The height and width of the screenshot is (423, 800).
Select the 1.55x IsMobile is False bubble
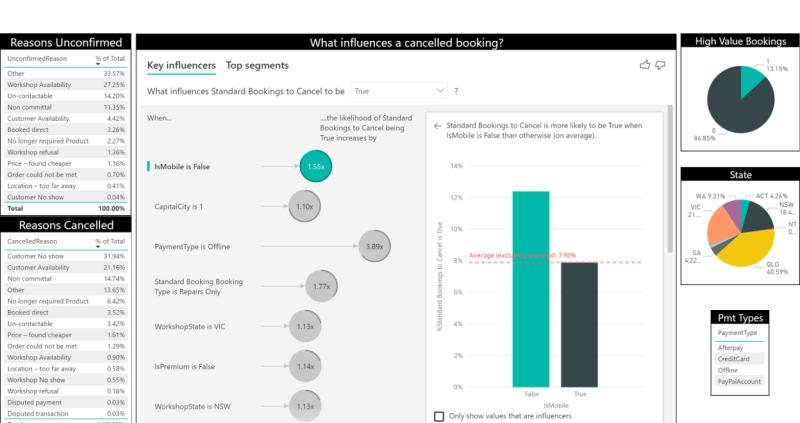[x=316, y=166]
